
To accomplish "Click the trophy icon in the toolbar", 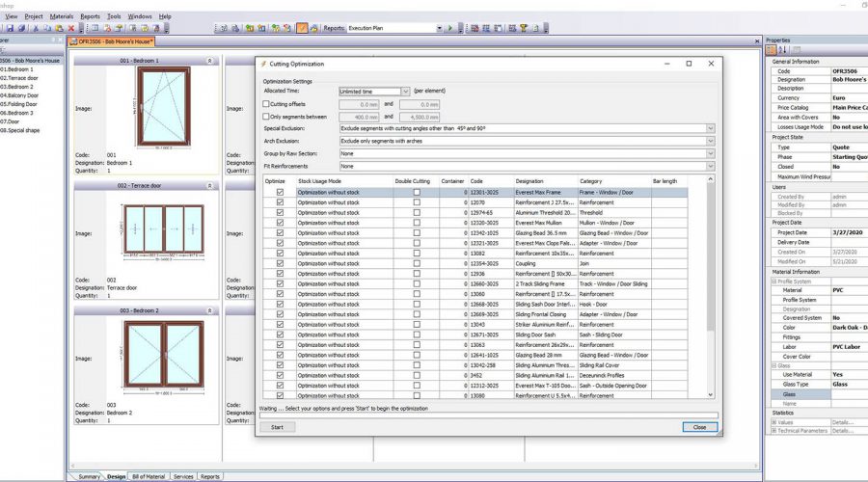I will click(524, 28).
